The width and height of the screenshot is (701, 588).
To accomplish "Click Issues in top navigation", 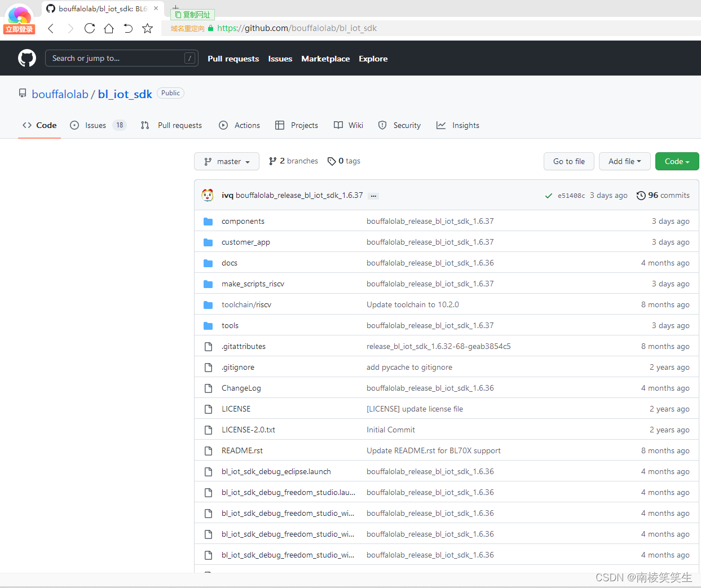I will point(280,59).
